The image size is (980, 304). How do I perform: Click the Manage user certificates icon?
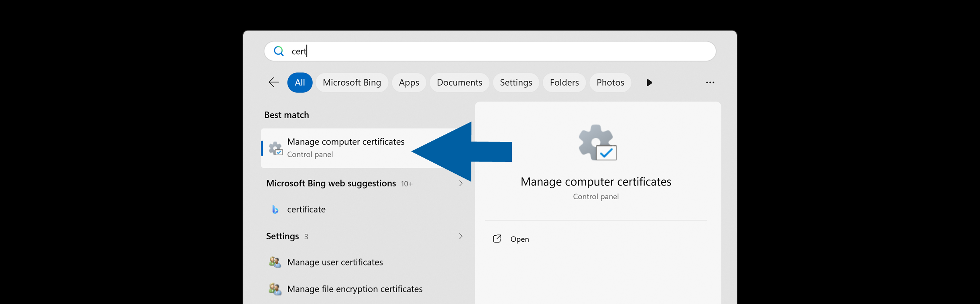275,262
